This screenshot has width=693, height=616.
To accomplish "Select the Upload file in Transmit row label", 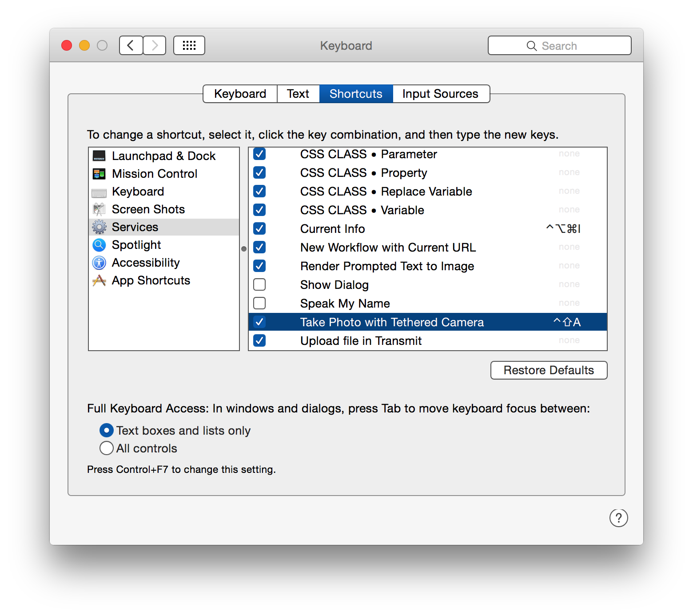I will [361, 341].
